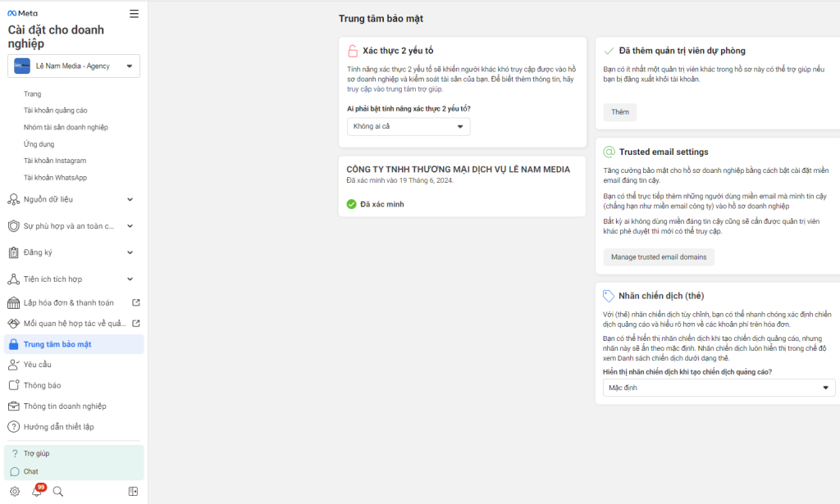Image resolution: width=840 pixels, height=504 pixels.
Task: Click the settings gear icon at bottom
Action: [15, 491]
